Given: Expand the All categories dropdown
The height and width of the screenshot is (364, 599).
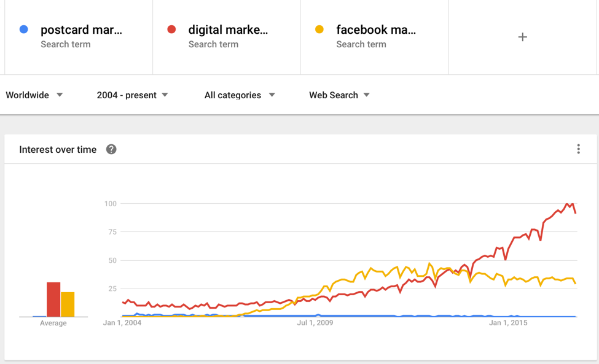Looking at the screenshot, I should pos(240,95).
